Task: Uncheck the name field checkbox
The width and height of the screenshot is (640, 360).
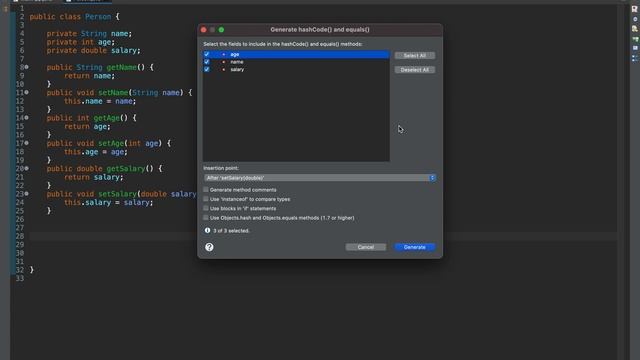Action: (x=207, y=62)
